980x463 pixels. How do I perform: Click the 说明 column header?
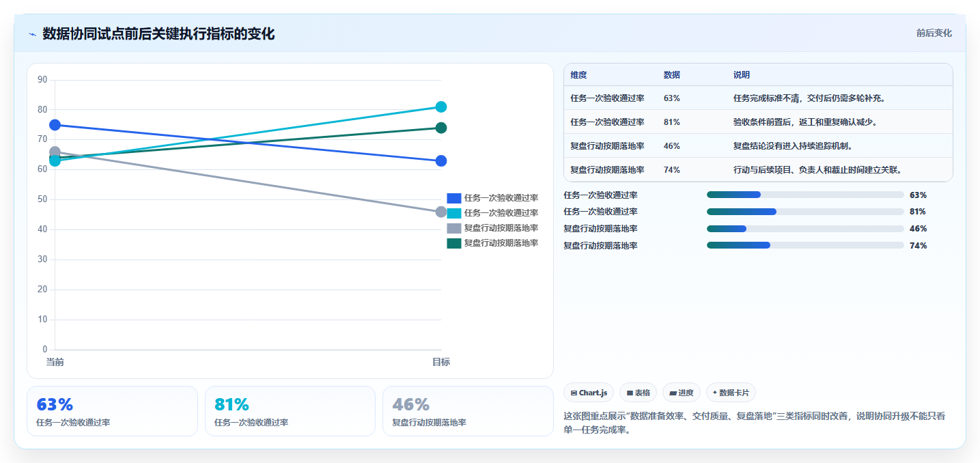(x=742, y=75)
